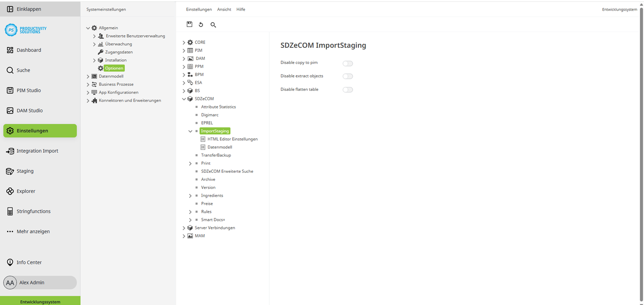Save settings using the floppy disk icon
Screen dimensions: 644x305
point(190,24)
